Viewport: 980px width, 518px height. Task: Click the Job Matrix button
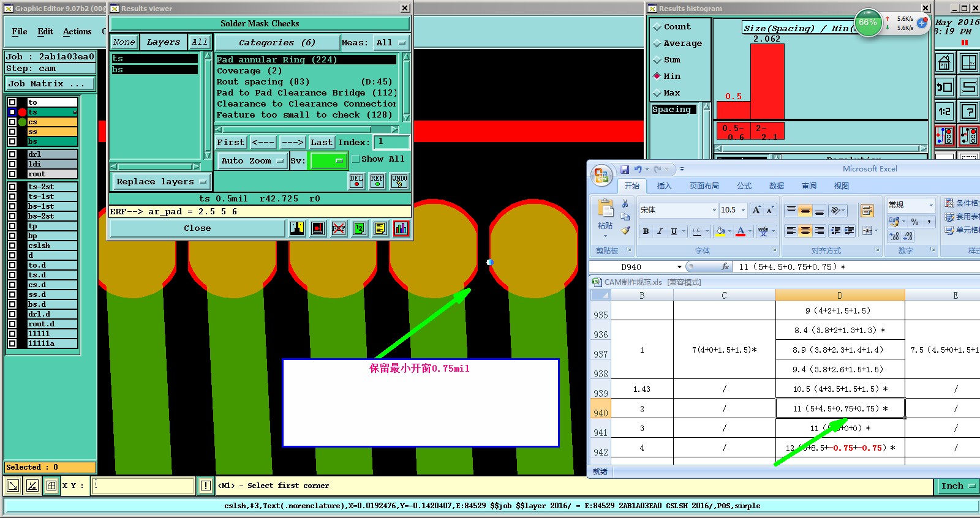pos(50,84)
